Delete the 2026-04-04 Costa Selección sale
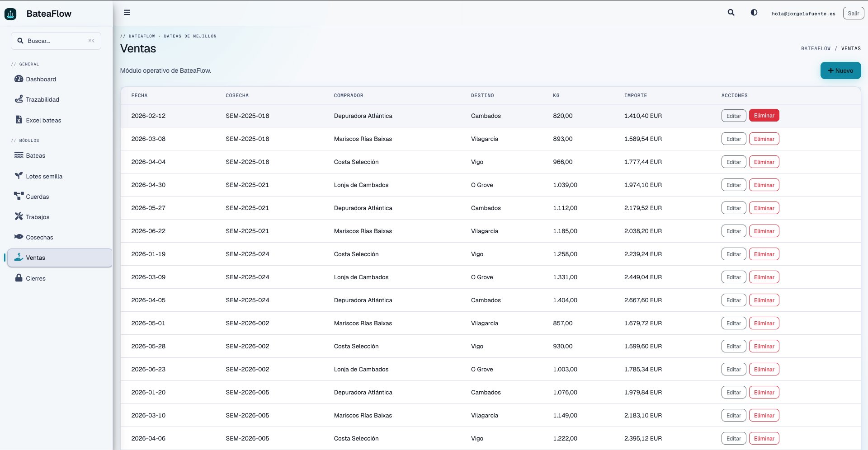 [x=764, y=162]
